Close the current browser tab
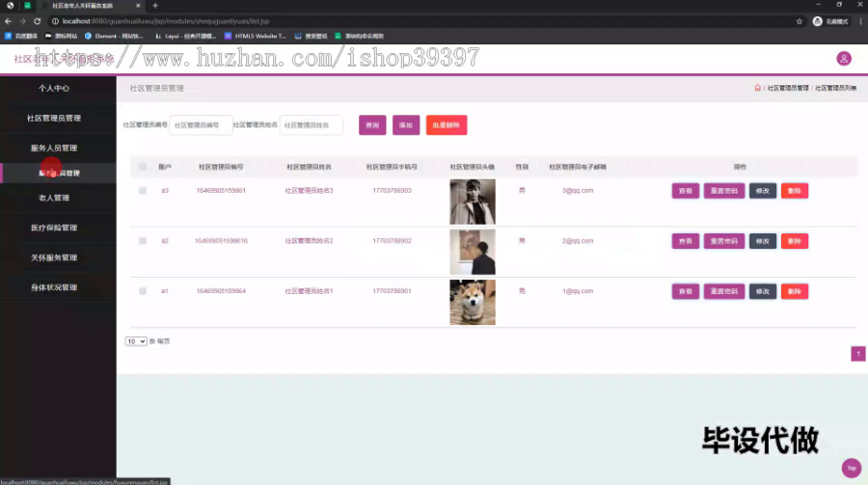This screenshot has width=868, height=485. click(138, 6)
